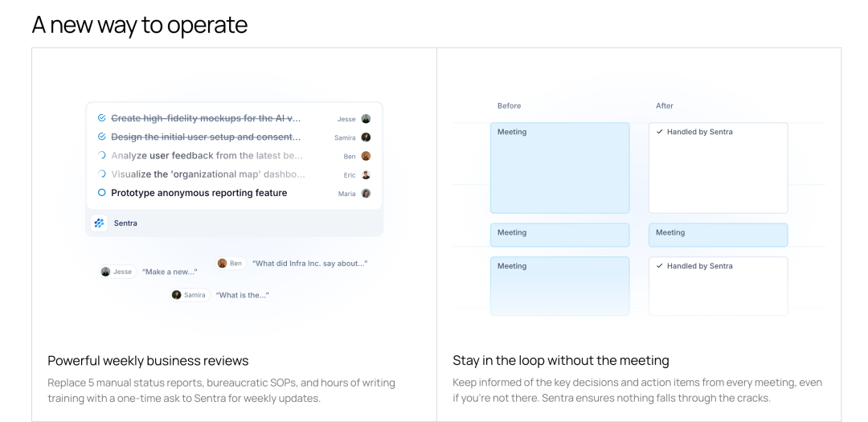The image size is (868, 422).
Task: Click the Sentra logo icon
Action: click(100, 223)
